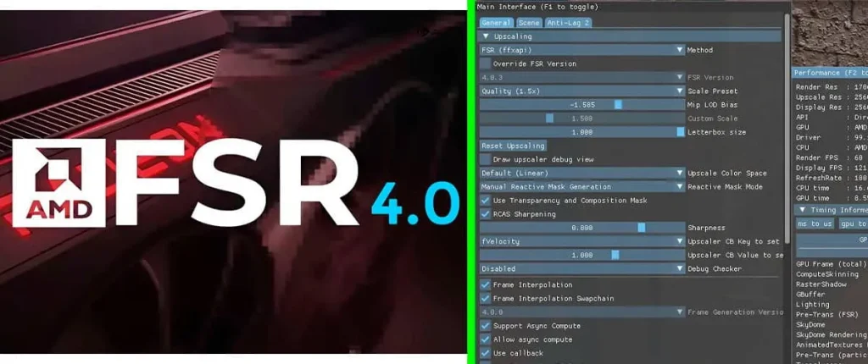
Task: Select the CPU time row
Action: pos(832,188)
